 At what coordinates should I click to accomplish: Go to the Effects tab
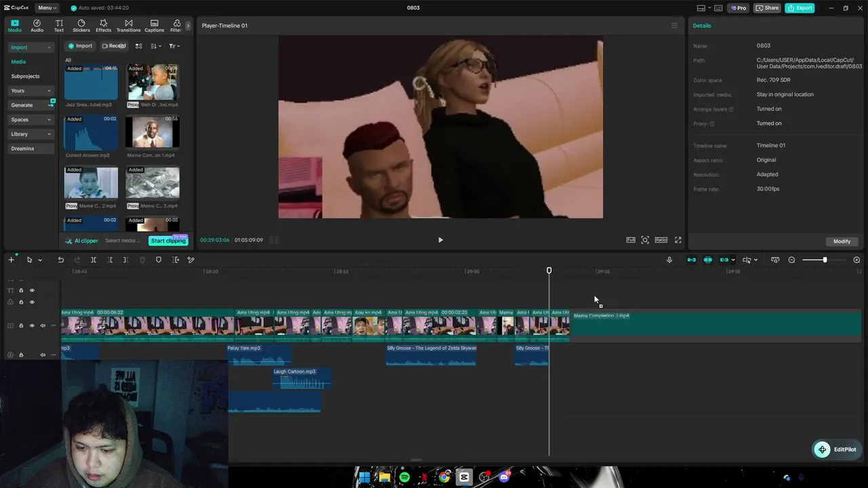103,26
